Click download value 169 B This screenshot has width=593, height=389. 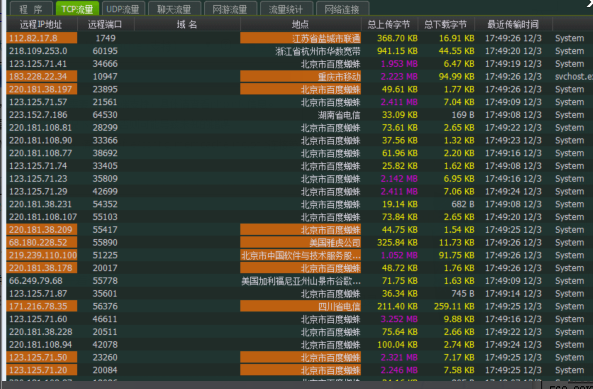click(x=463, y=115)
